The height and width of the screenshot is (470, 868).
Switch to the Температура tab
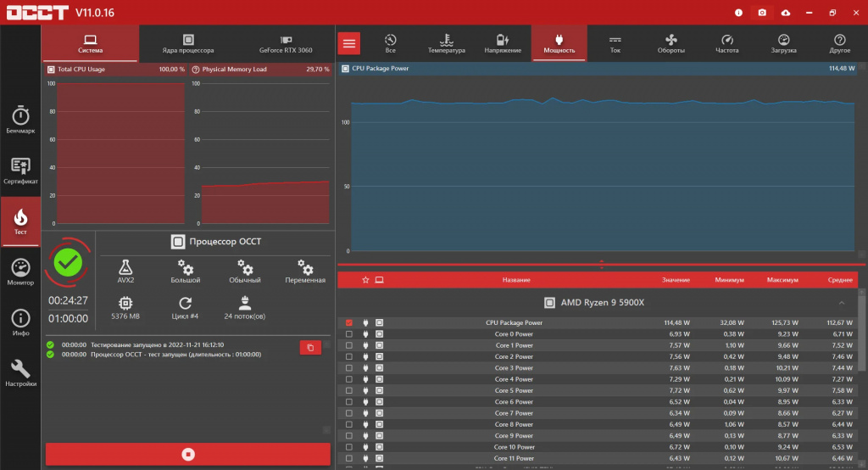point(446,43)
